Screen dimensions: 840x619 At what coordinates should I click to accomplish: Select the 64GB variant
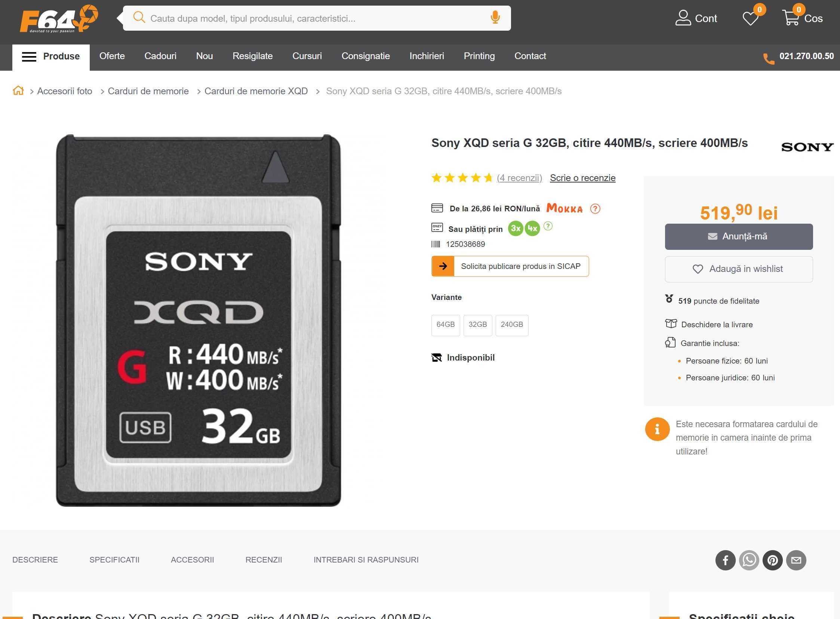click(446, 325)
